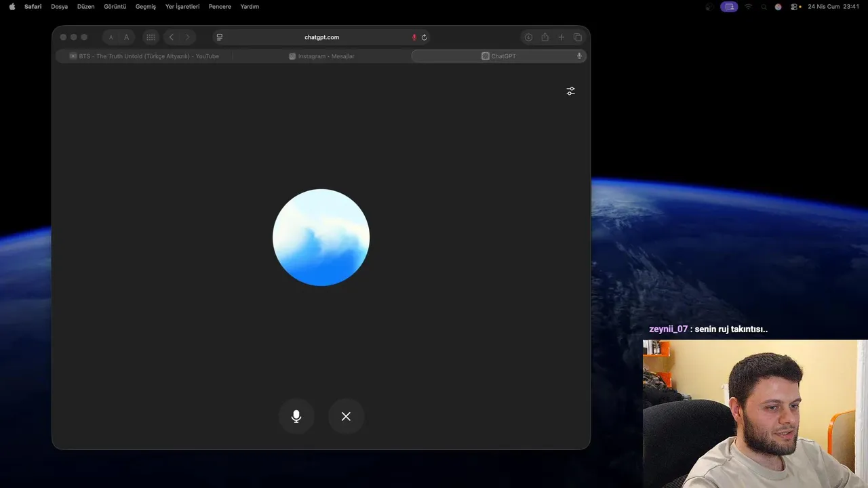Viewport: 868px width, 488px height.
Task: Mute the microphone in ChatGPT voice mode
Action: [296, 416]
